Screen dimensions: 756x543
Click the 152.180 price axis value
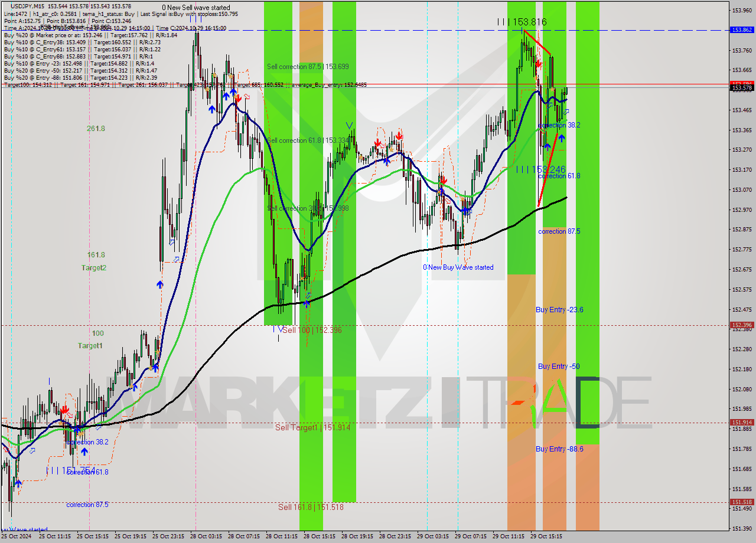coord(742,369)
